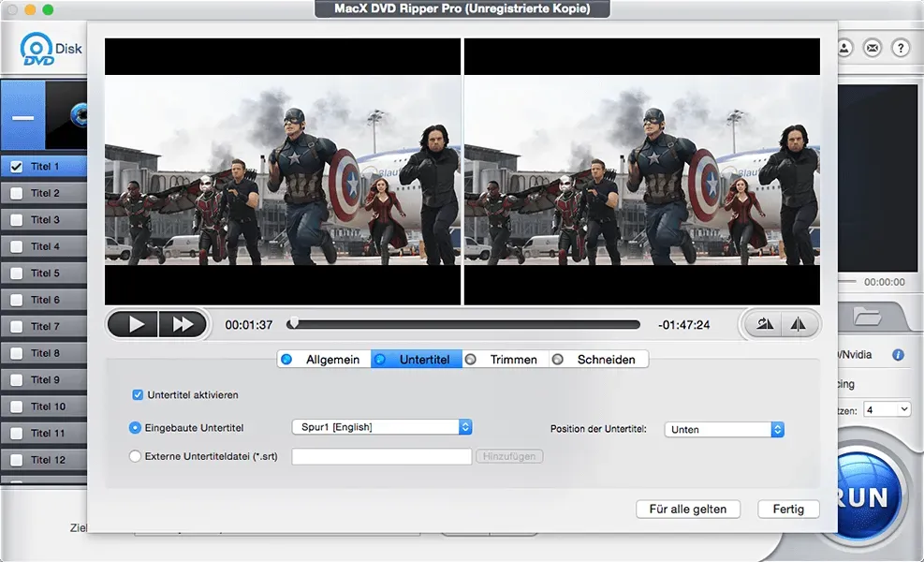Open the Position der Untertitel dropdown showing Unten

pos(725,429)
